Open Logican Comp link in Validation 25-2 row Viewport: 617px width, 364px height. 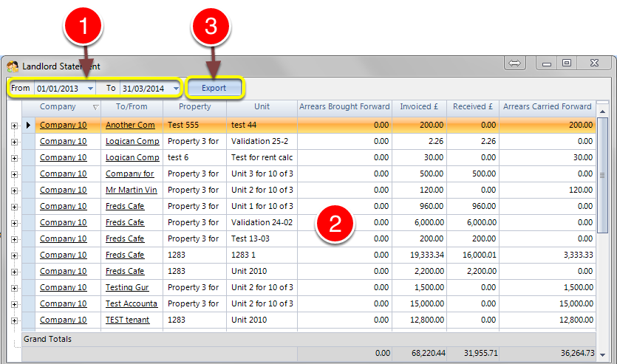(132, 141)
